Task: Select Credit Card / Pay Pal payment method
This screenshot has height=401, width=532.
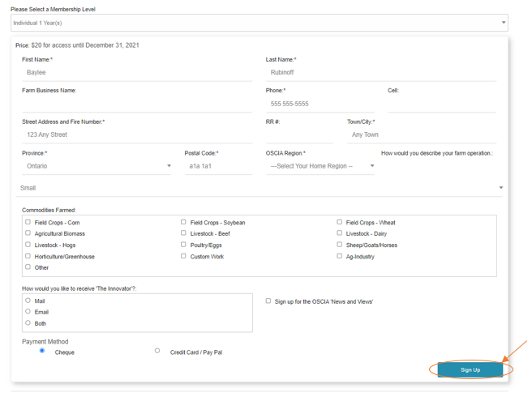Action: pos(157,352)
